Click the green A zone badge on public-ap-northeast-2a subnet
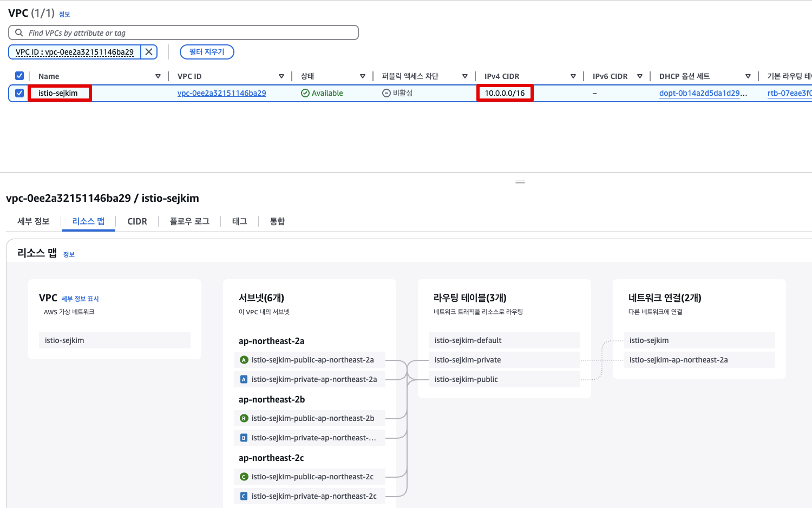This screenshot has height=508, width=812. coord(244,359)
